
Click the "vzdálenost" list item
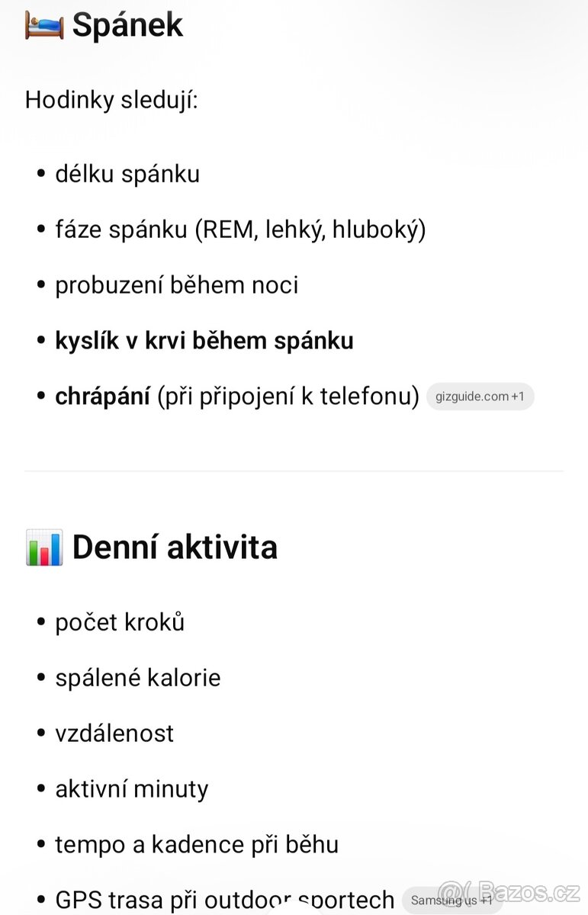[114, 734]
